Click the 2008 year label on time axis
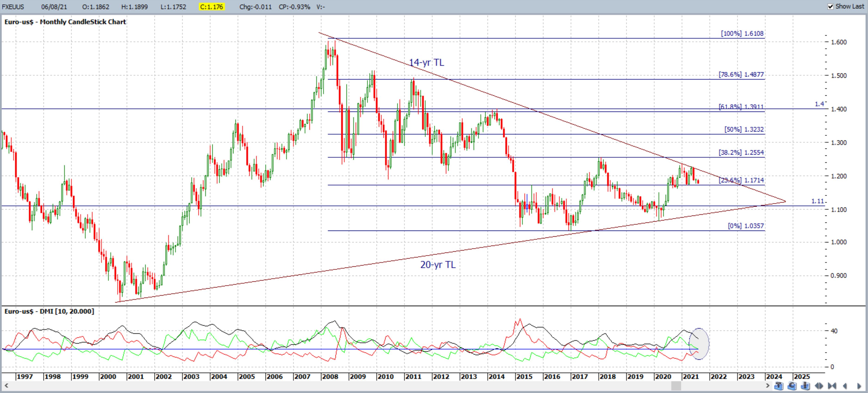 330,377
